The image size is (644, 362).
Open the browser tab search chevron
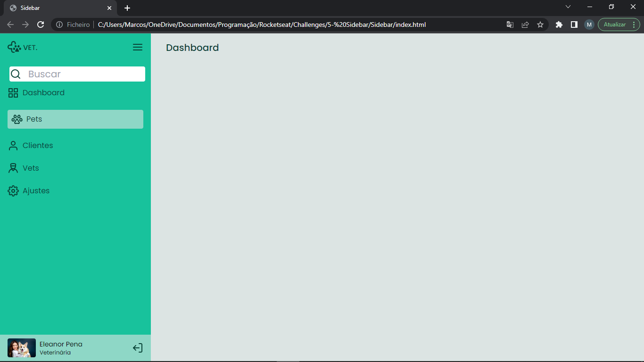point(568,7)
